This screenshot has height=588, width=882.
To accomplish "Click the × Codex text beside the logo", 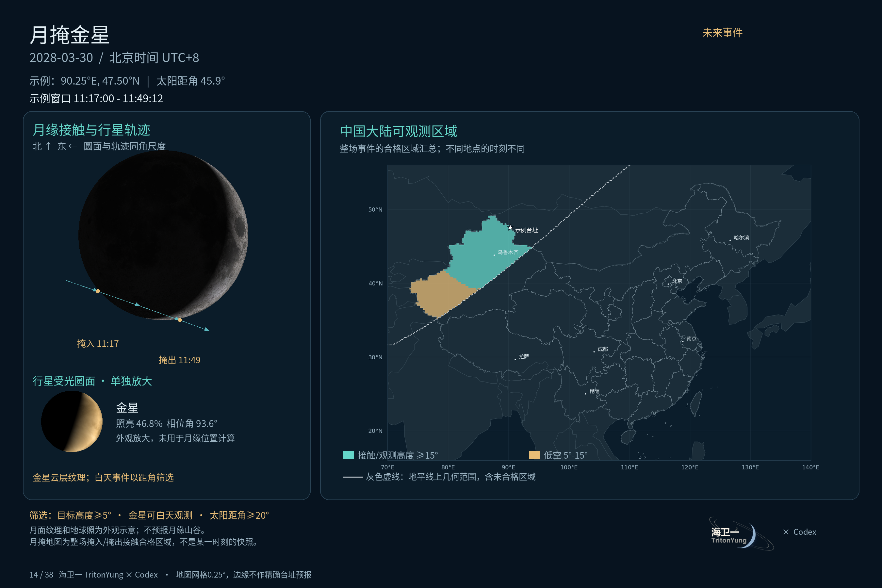I will [x=799, y=532].
